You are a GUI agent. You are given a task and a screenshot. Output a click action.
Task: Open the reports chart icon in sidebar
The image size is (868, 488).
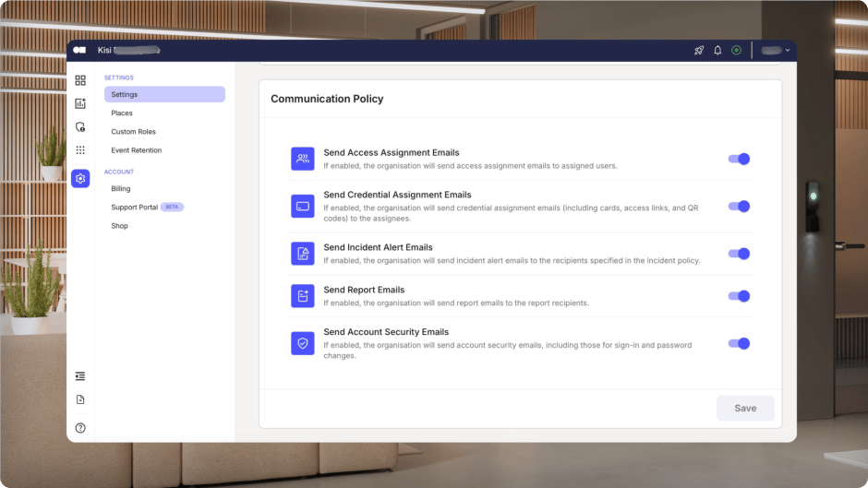[x=80, y=103]
